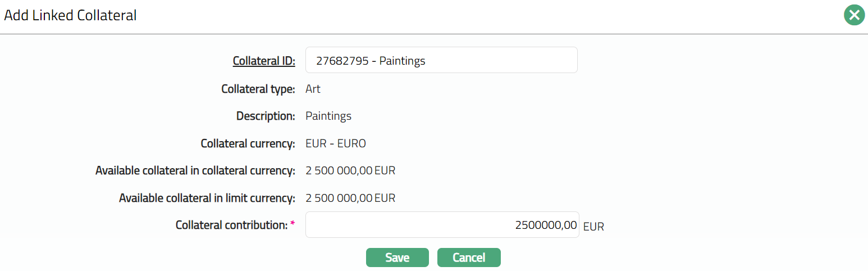Click the Collateral contribution amount field
Viewport: 868px width, 271px height.
(442, 225)
